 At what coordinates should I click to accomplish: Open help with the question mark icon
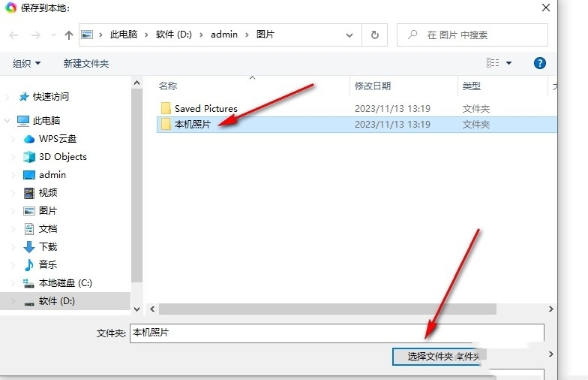540,63
